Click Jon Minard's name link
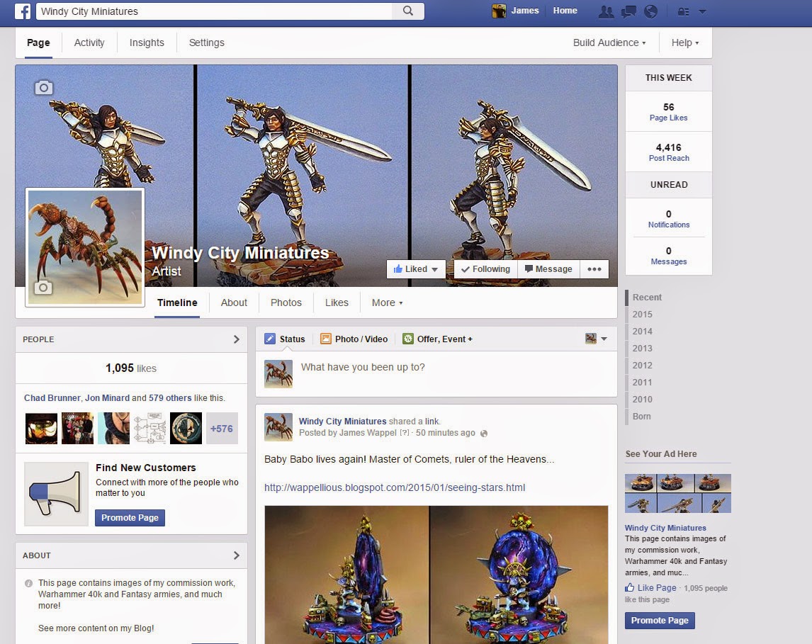The width and height of the screenshot is (812, 644). click(107, 398)
